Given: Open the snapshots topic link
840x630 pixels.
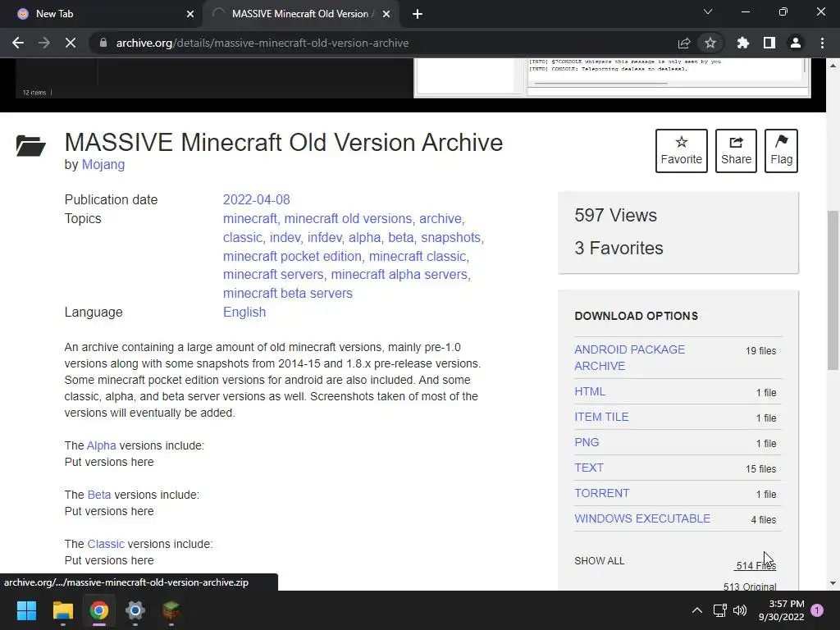Looking at the screenshot, I should 450,237.
